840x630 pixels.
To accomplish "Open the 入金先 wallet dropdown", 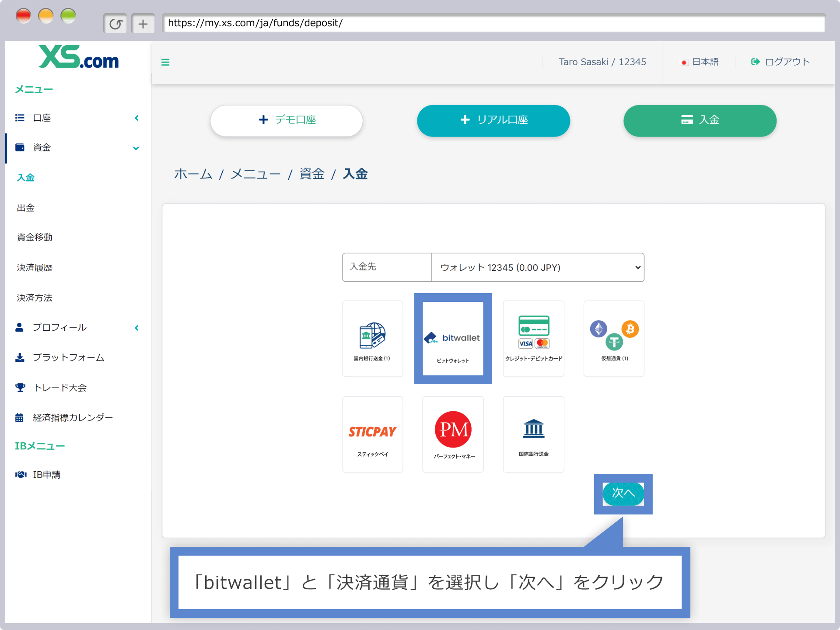I will pos(537,267).
